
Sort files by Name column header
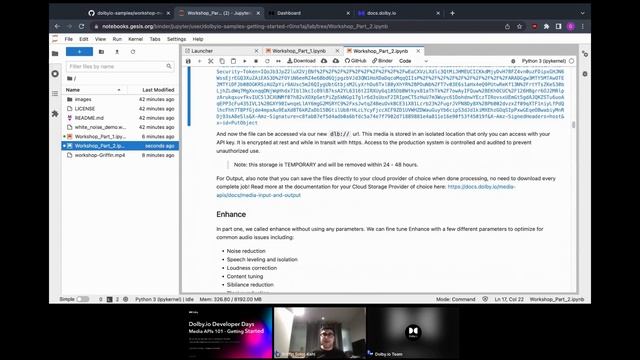pos(94,90)
